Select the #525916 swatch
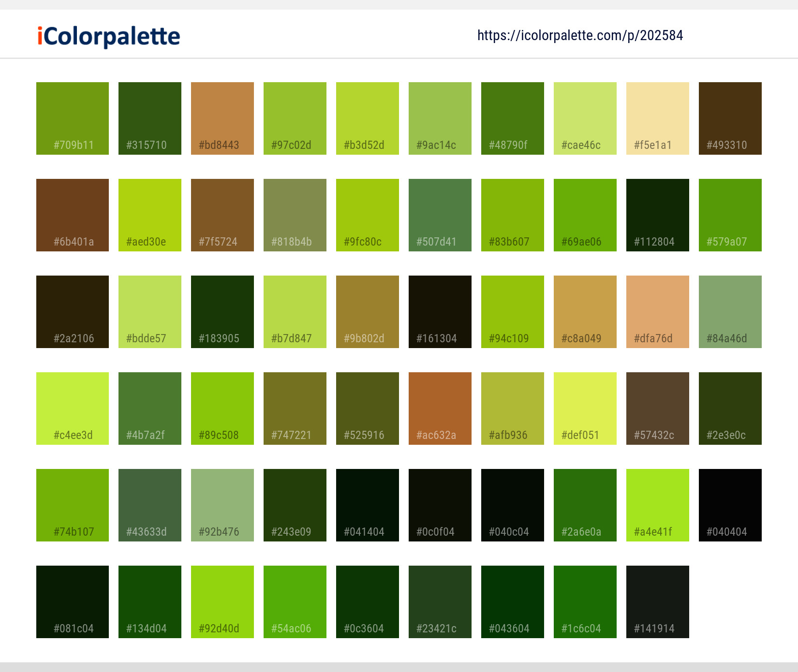 click(x=368, y=409)
